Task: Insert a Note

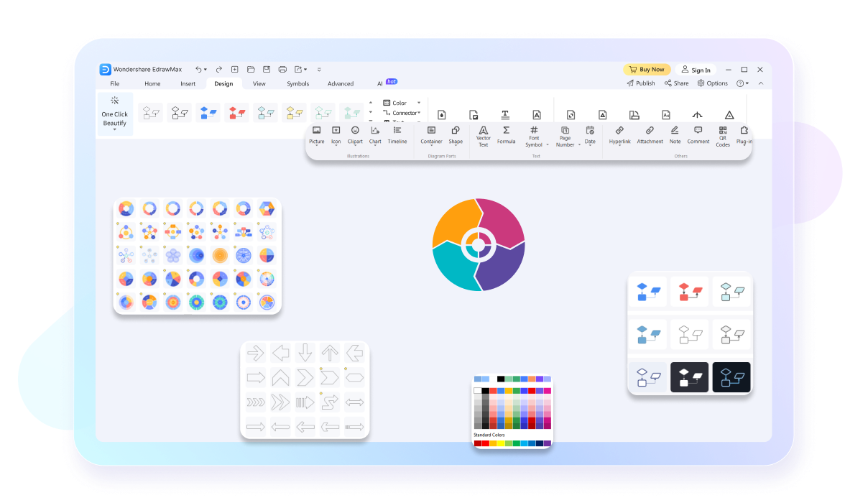Action: click(x=675, y=134)
